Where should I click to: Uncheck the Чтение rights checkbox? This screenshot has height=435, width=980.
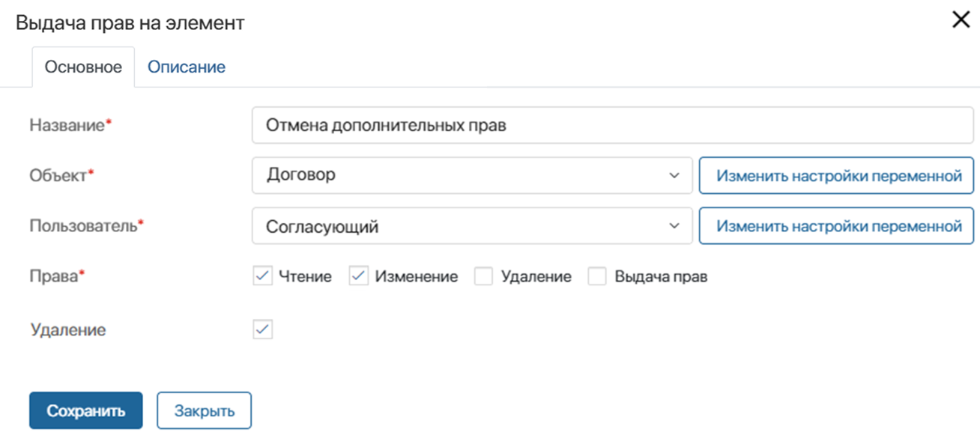coord(262,276)
